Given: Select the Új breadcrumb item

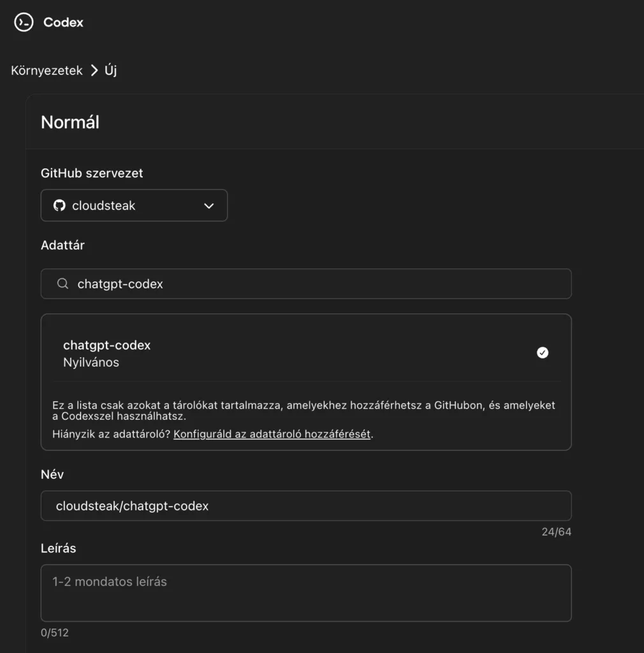Looking at the screenshot, I should click(111, 70).
